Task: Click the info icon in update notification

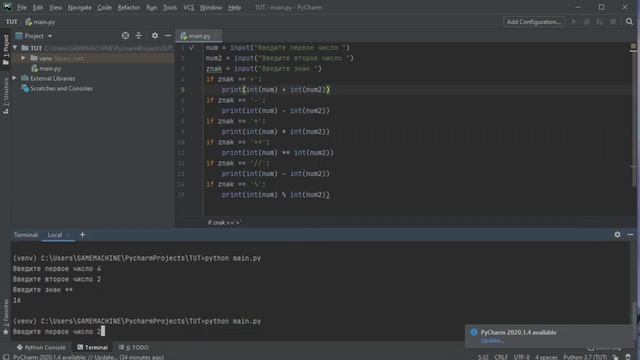Action: (474, 332)
